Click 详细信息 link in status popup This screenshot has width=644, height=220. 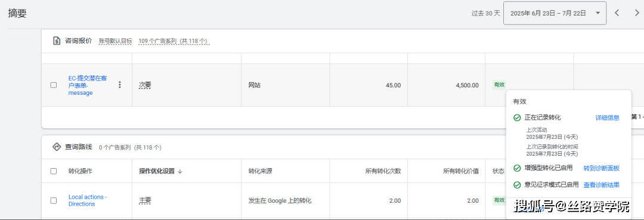point(608,118)
